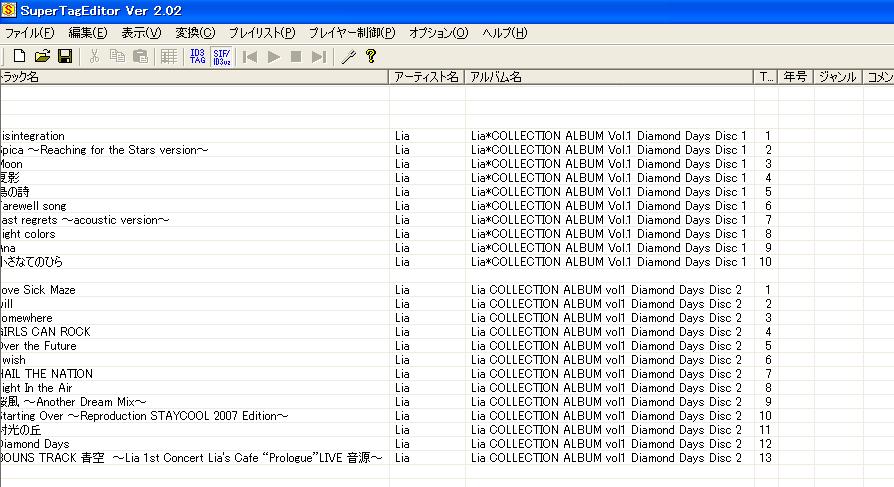Click the コメ comment column header
The width and height of the screenshot is (894, 487).
click(x=879, y=77)
